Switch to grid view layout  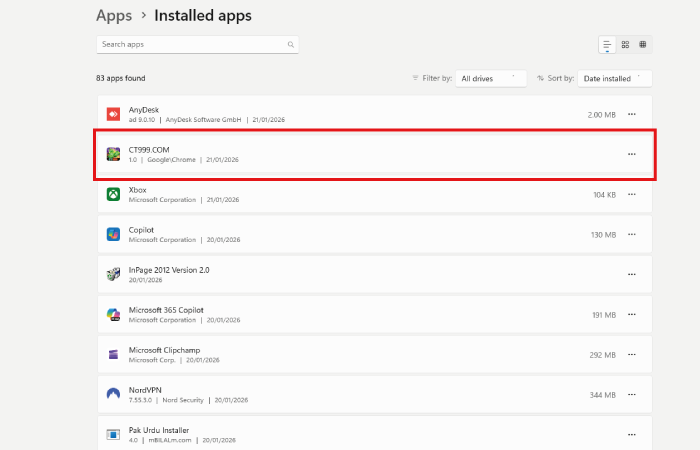click(625, 45)
